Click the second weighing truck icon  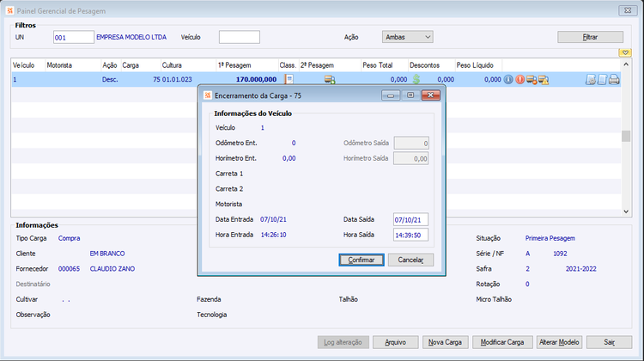[330, 79]
